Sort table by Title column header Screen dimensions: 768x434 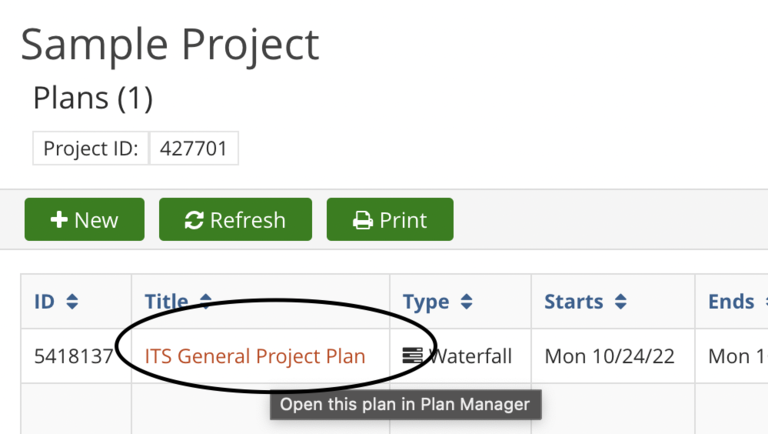166,302
